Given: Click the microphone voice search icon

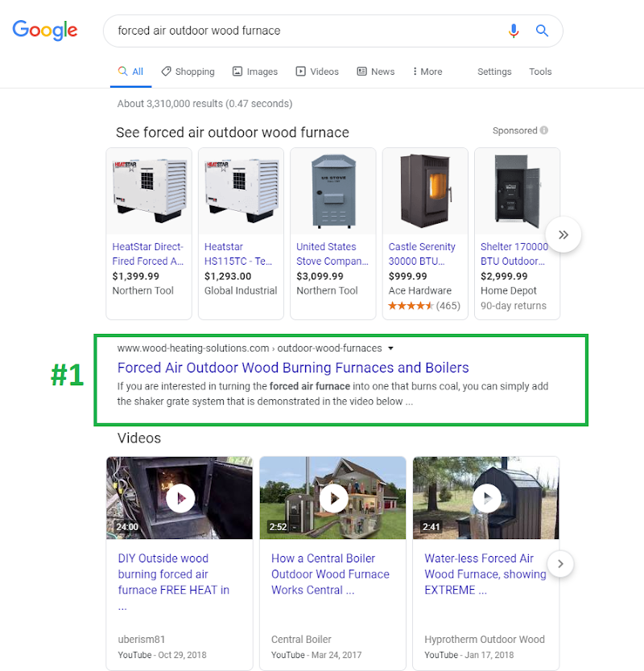Looking at the screenshot, I should point(514,31).
